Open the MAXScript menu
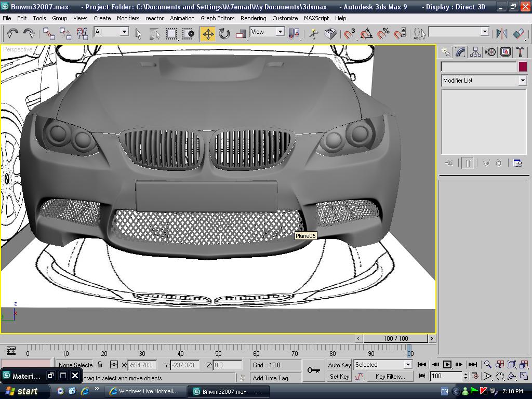 click(x=316, y=18)
